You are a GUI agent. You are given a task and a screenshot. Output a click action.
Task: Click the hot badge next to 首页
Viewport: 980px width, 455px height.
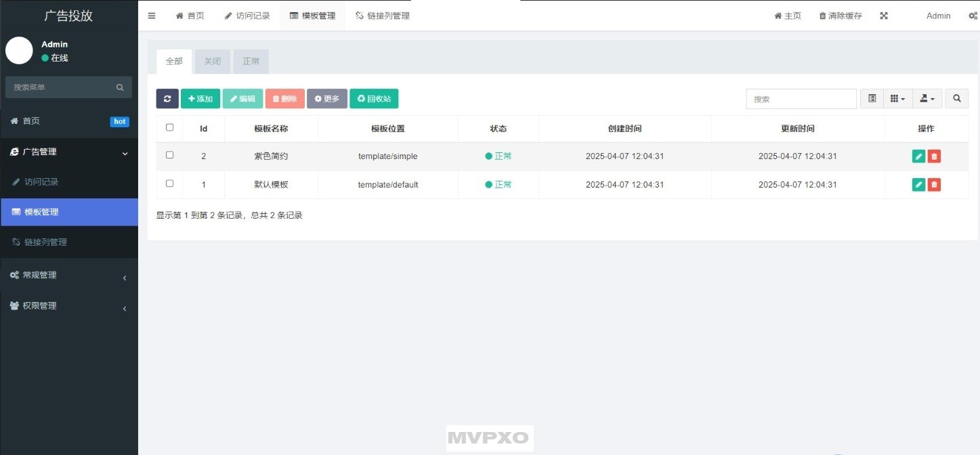120,122
